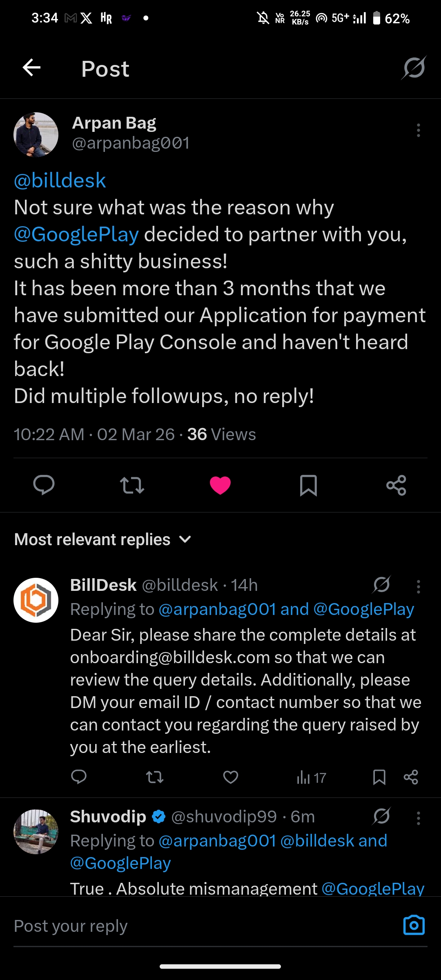Tap the back arrow in header

click(x=31, y=68)
